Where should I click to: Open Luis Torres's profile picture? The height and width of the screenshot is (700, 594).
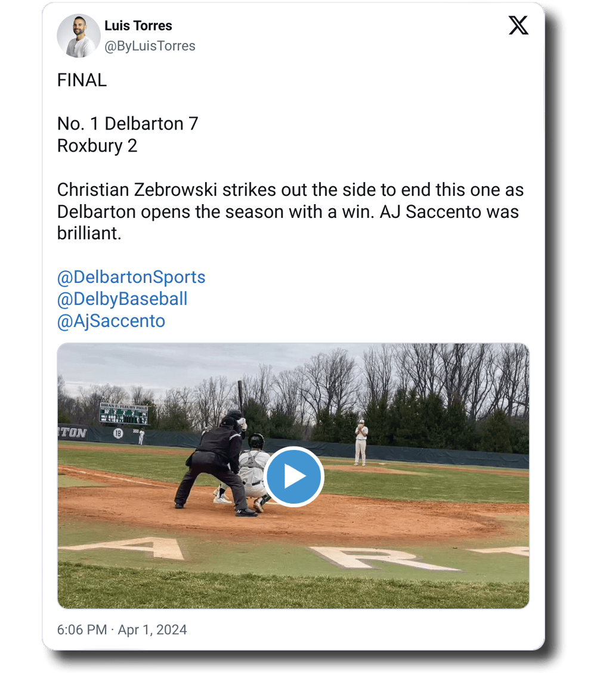pyautogui.click(x=78, y=36)
